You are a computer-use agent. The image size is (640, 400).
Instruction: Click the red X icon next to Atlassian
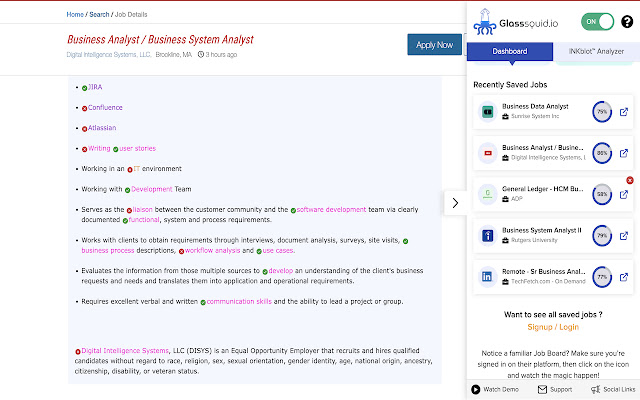click(84, 129)
